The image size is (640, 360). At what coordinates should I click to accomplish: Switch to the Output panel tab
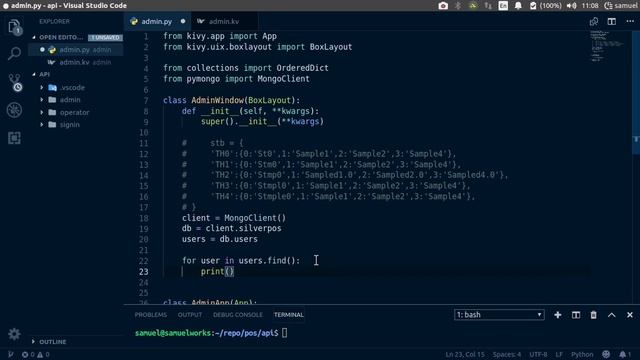point(190,315)
